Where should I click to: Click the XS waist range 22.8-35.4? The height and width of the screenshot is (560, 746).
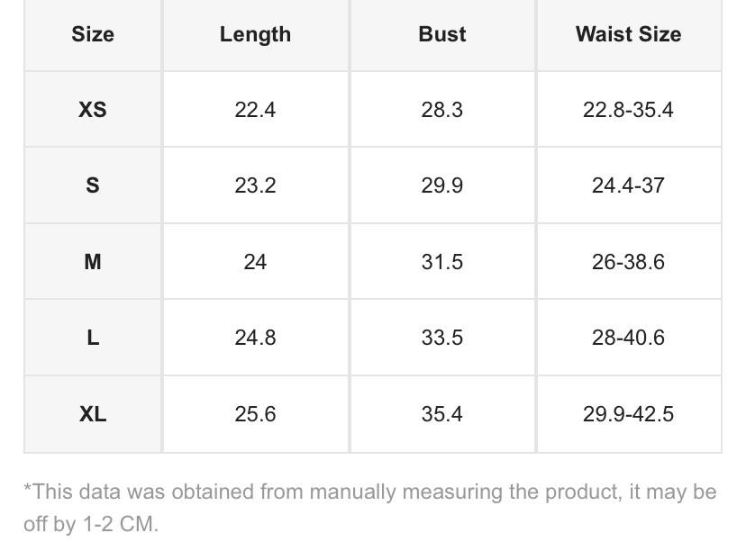point(628,110)
